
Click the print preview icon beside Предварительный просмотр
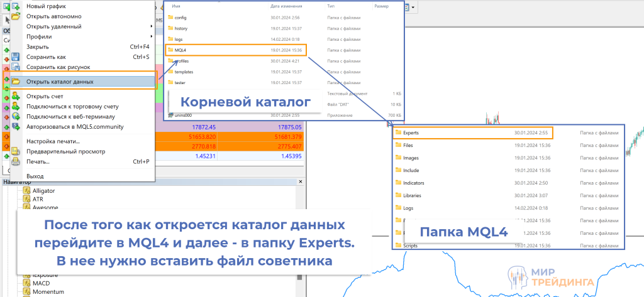(x=16, y=151)
